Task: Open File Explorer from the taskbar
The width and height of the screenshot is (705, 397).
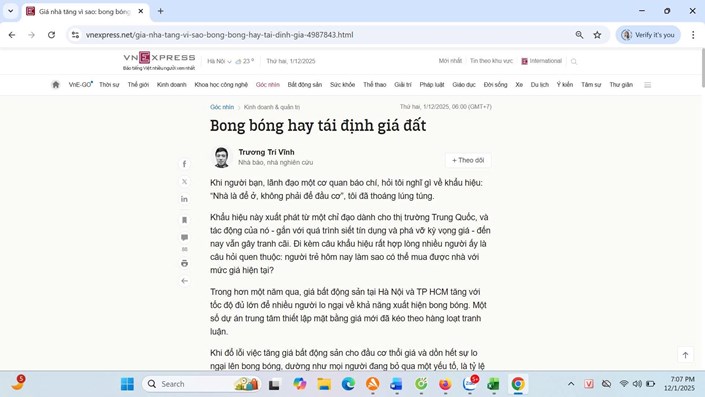Action: point(324,384)
